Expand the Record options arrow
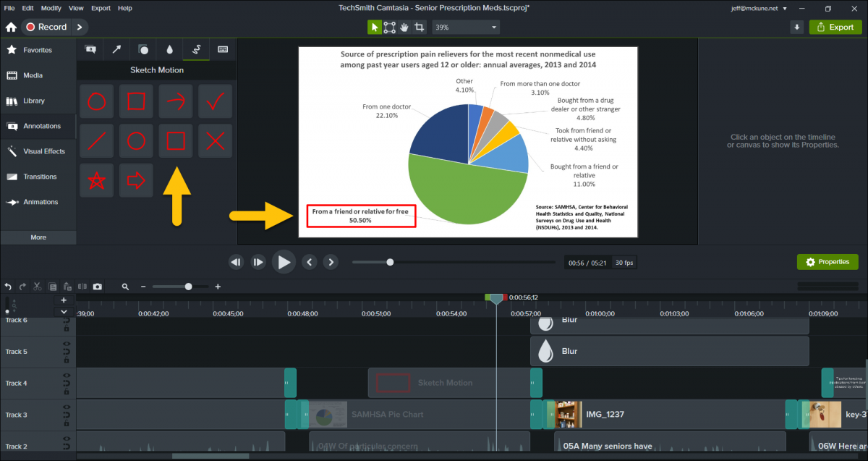 pyautogui.click(x=80, y=27)
